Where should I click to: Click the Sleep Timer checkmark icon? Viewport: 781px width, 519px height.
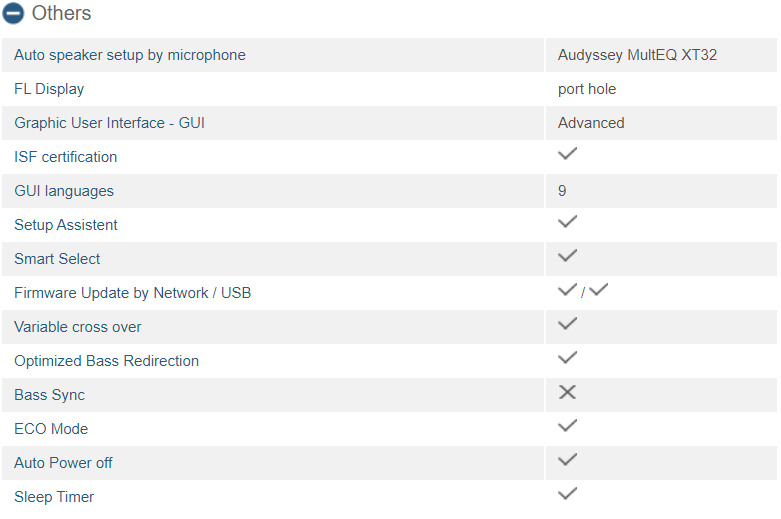tap(567, 494)
